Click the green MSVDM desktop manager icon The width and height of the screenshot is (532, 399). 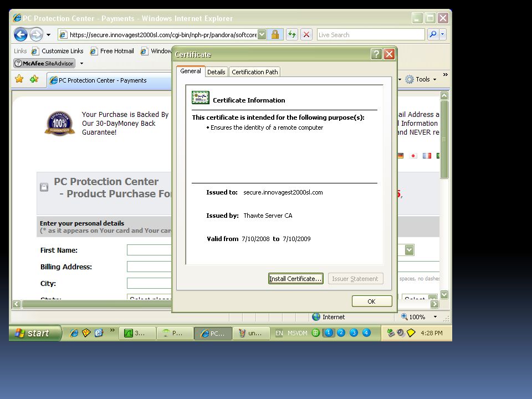[x=315, y=333]
